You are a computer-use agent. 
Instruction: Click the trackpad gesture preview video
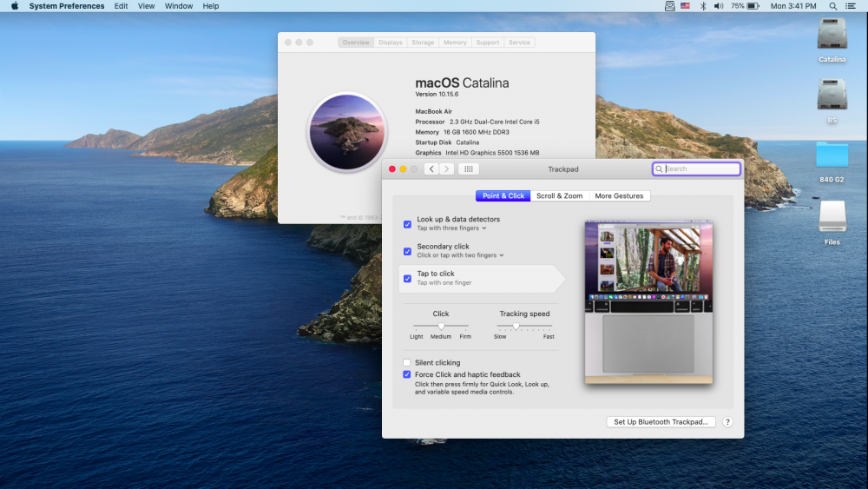point(648,301)
